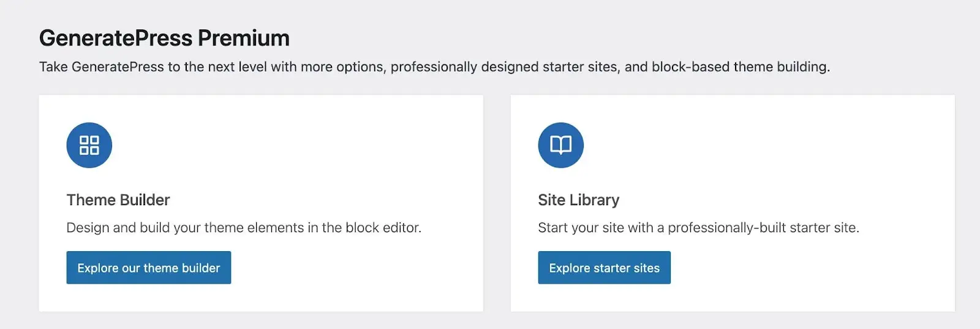This screenshot has width=980, height=329.
Task: Click 'Start your site with a professionally-built' description
Action: (x=699, y=227)
